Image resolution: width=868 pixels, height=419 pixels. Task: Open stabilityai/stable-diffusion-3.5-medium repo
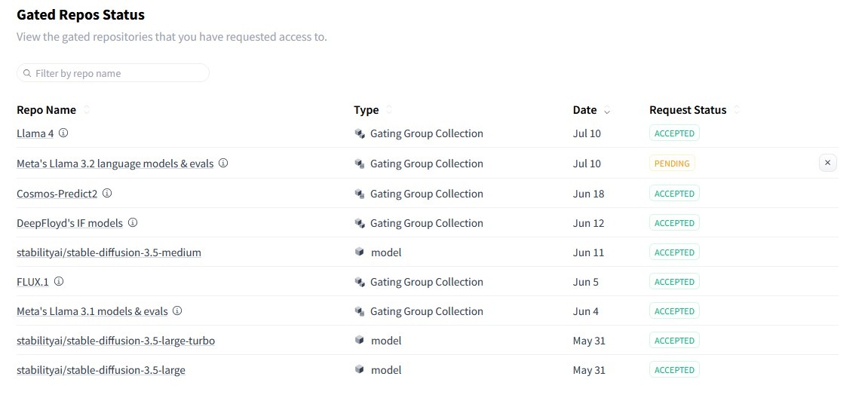(x=109, y=252)
